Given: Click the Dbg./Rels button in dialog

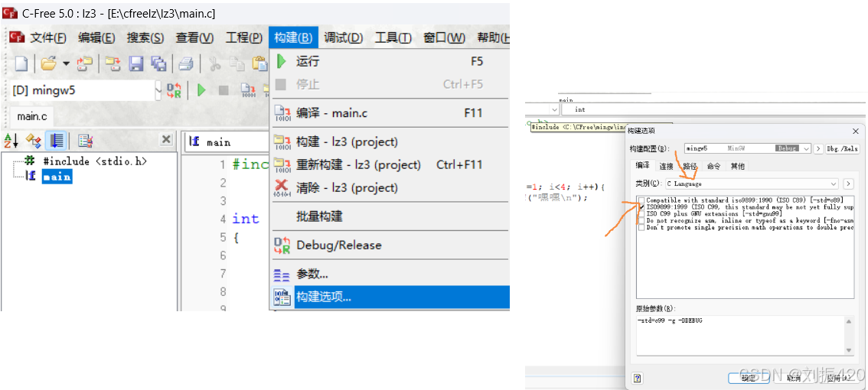Looking at the screenshot, I should click(x=843, y=149).
